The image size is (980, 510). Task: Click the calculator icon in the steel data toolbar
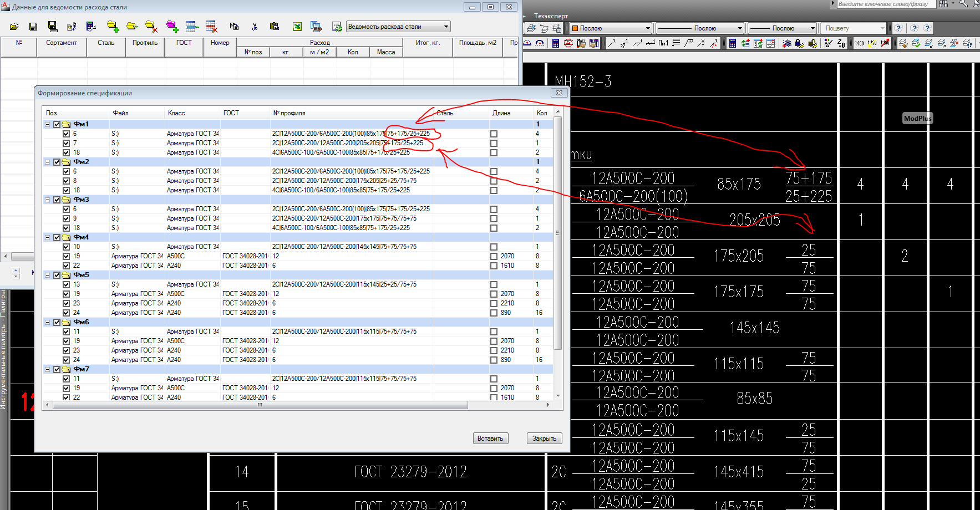92,27
